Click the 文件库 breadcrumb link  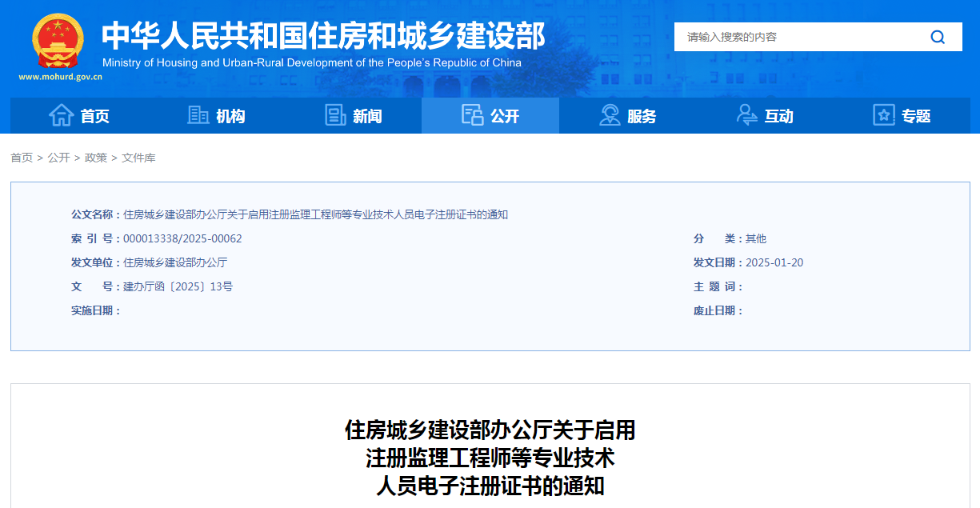pos(138,158)
